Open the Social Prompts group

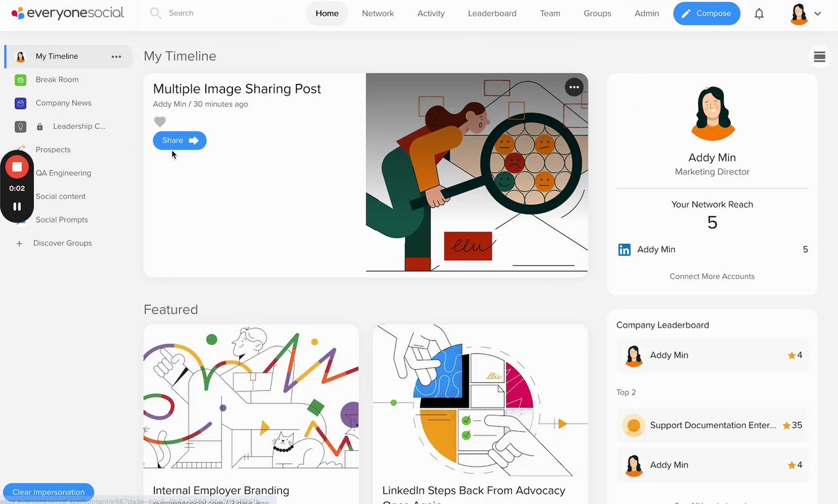pyautogui.click(x=62, y=220)
